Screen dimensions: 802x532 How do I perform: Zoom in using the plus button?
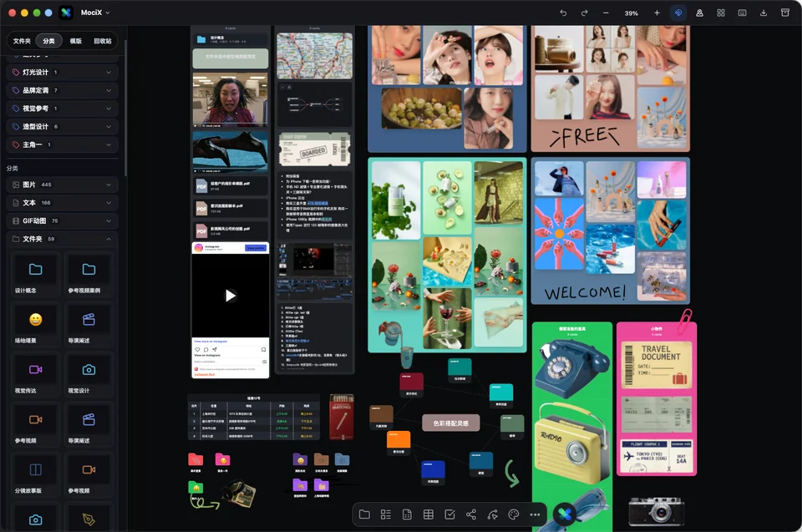pyautogui.click(x=657, y=13)
